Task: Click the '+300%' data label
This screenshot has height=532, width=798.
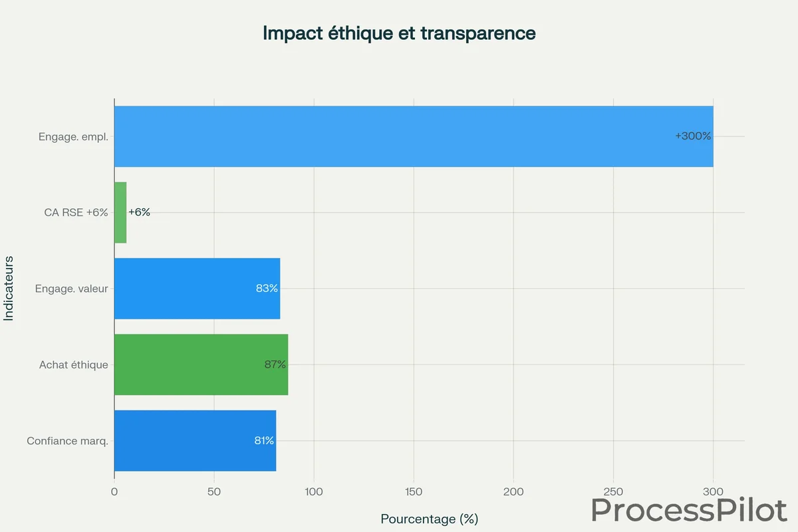Action: (x=693, y=136)
